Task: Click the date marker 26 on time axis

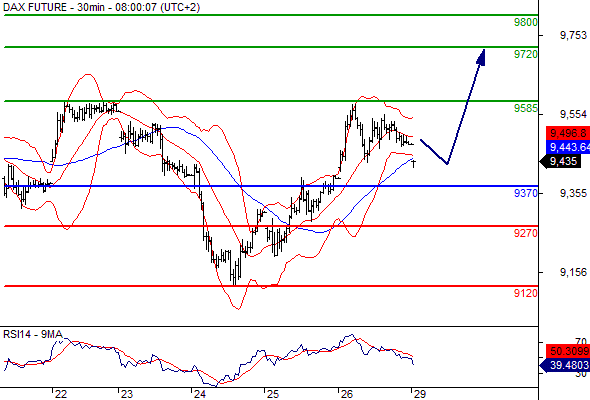Action: pos(347,394)
